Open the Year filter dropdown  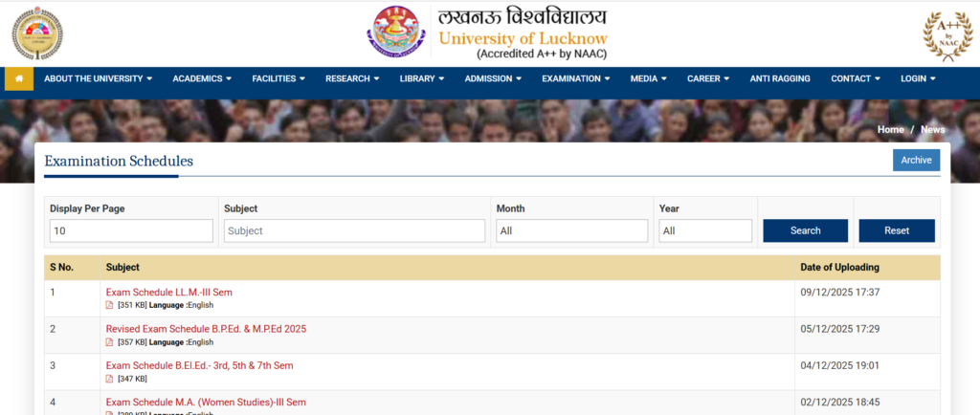pos(704,230)
